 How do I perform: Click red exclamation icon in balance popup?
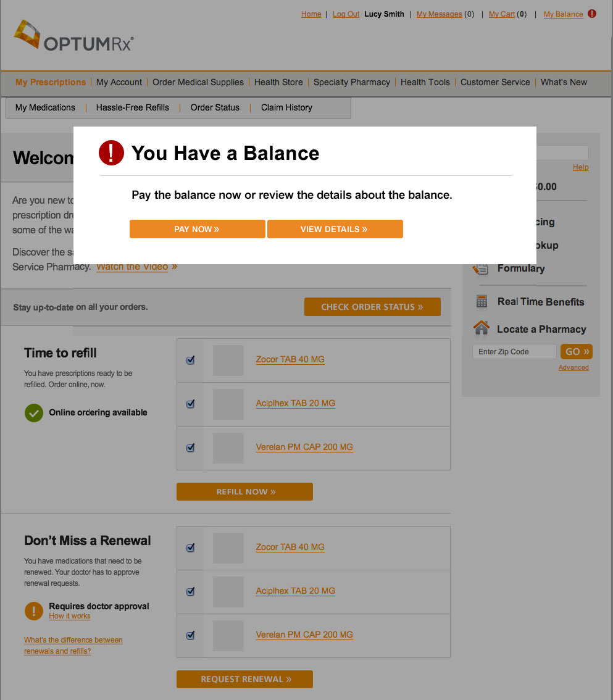pyautogui.click(x=112, y=153)
